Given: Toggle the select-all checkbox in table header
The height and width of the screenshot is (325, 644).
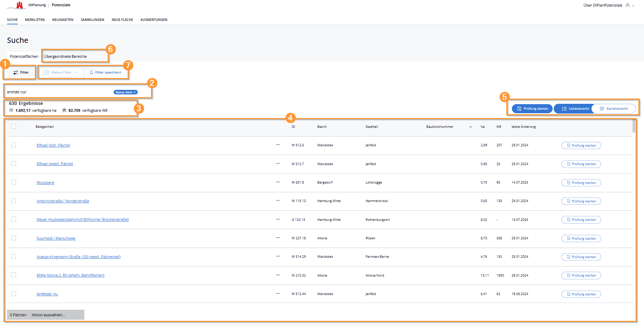Looking at the screenshot, I should pyautogui.click(x=14, y=126).
